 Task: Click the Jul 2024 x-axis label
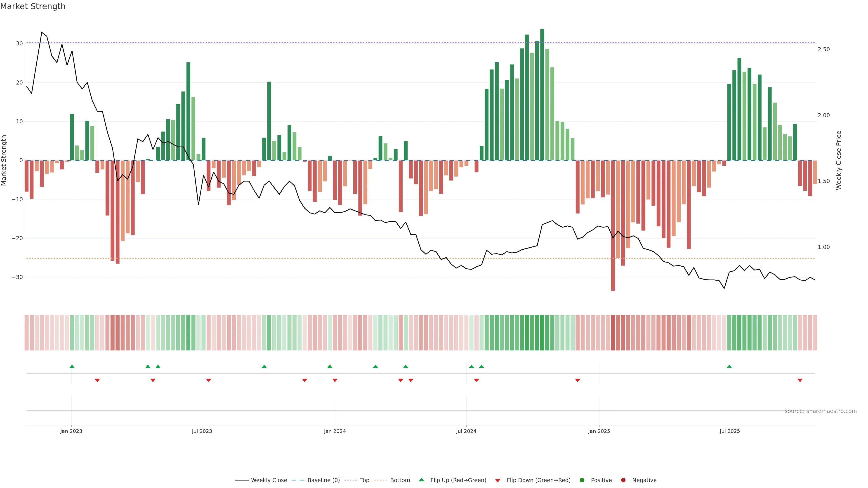pos(466,431)
